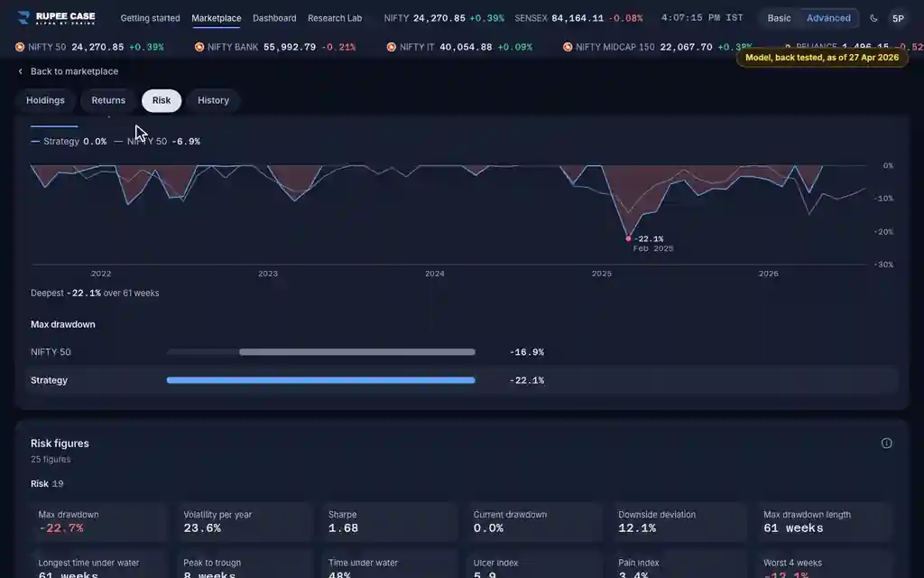Click the NIFTY 50 -16.9% drawdown value
The width and height of the screenshot is (924, 578).
(527, 352)
